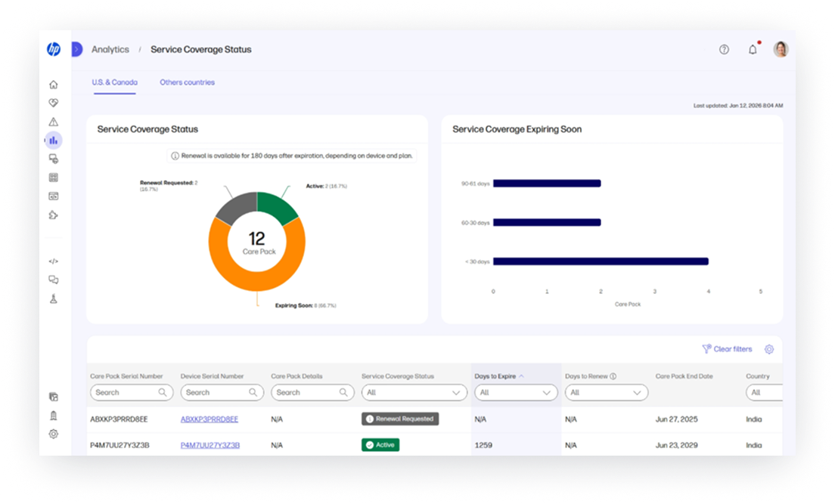835x504 pixels.
Task: Click the notifications bell icon
Action: click(x=753, y=48)
